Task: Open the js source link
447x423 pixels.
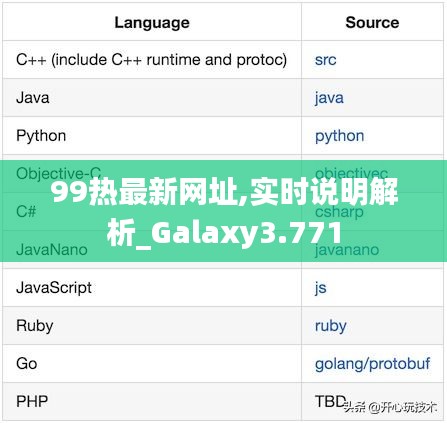Action: 320,288
